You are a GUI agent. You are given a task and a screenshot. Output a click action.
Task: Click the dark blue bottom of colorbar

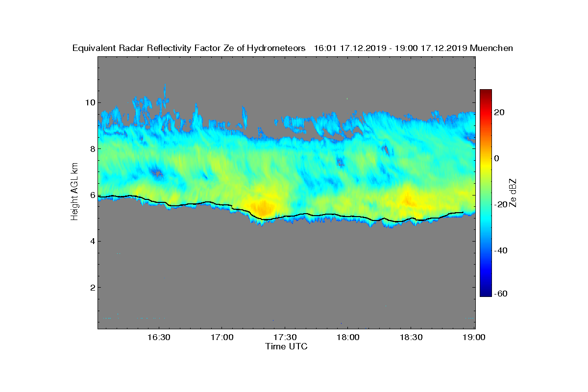coord(486,294)
